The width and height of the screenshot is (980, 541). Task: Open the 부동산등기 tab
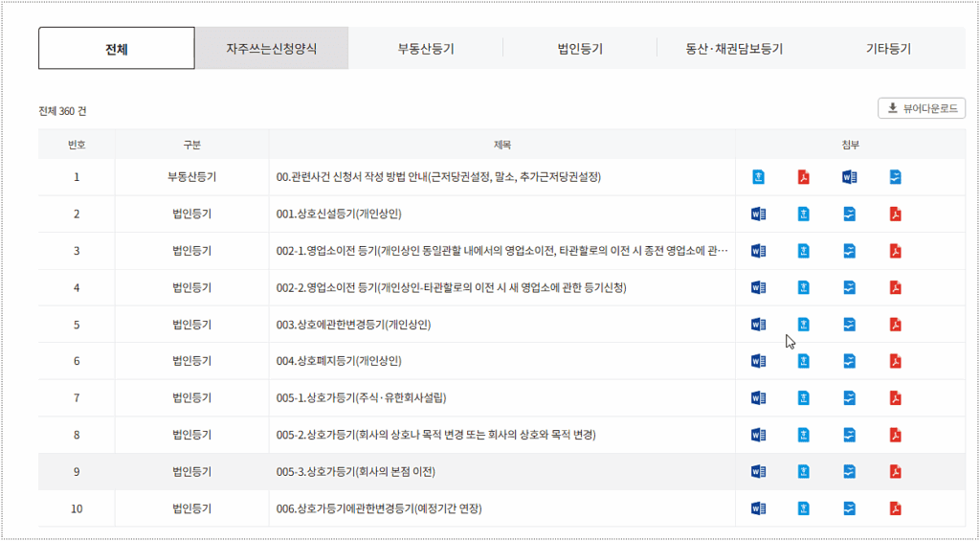[426, 48]
